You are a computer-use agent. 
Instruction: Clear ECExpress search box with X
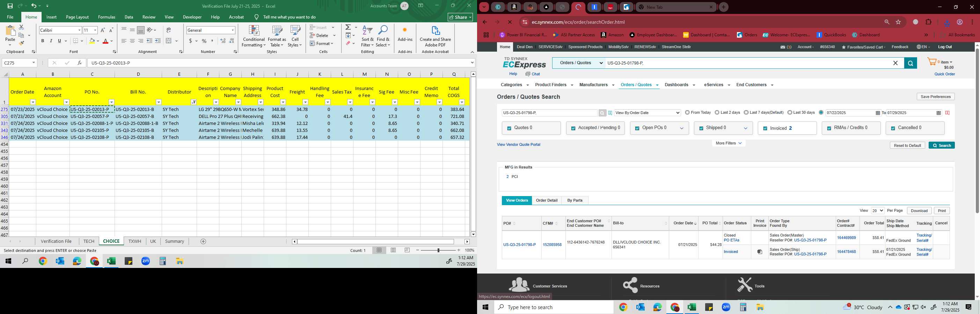tap(895, 63)
